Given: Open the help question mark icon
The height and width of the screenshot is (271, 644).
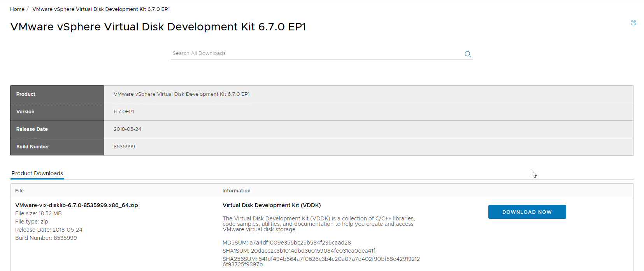Looking at the screenshot, I should coord(633,23).
